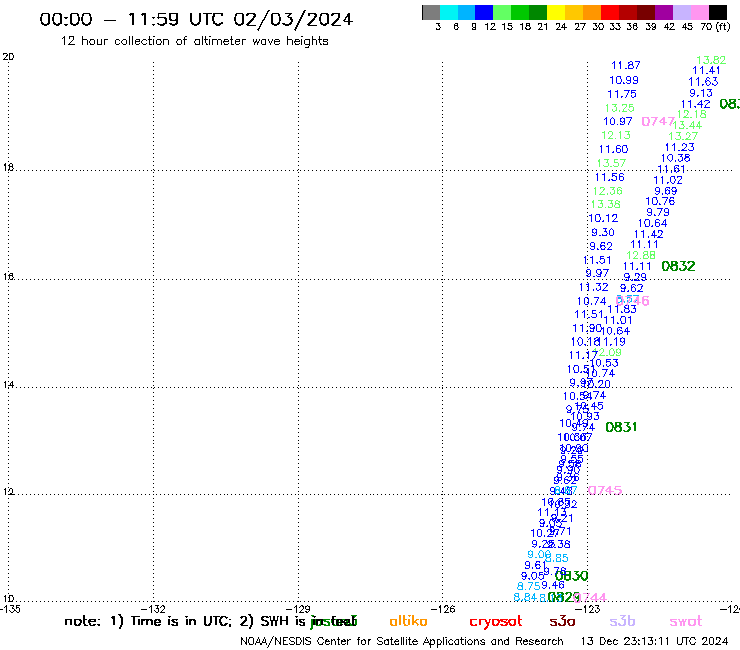Click the cryosat satellite label
Viewport: 740px width, 650px height.
[x=496, y=622]
